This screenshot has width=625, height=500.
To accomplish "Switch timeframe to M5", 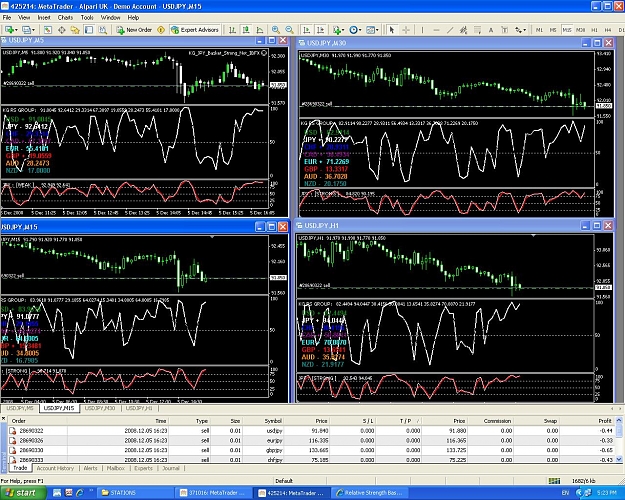I will tap(553, 30).
